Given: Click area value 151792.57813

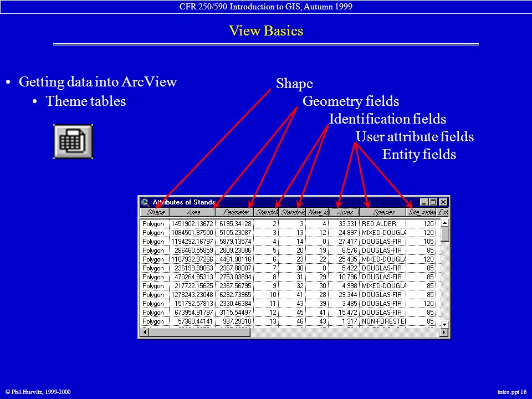Looking at the screenshot, I should [x=194, y=304].
